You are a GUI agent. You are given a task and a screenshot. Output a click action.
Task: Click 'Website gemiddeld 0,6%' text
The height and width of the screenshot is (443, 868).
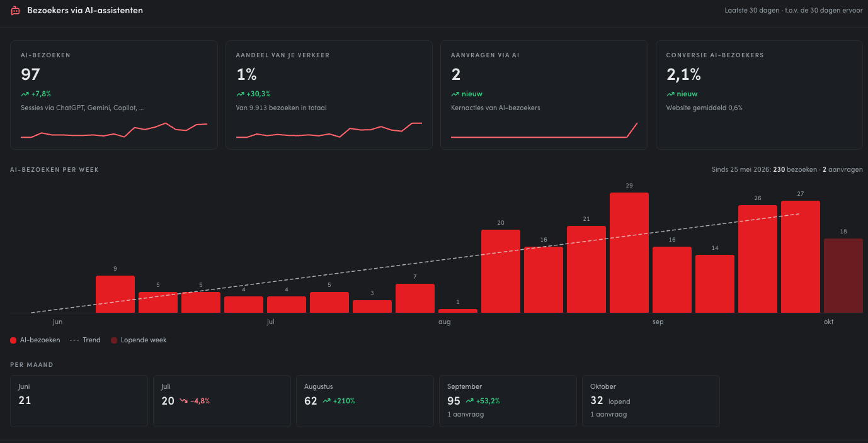[x=704, y=108]
